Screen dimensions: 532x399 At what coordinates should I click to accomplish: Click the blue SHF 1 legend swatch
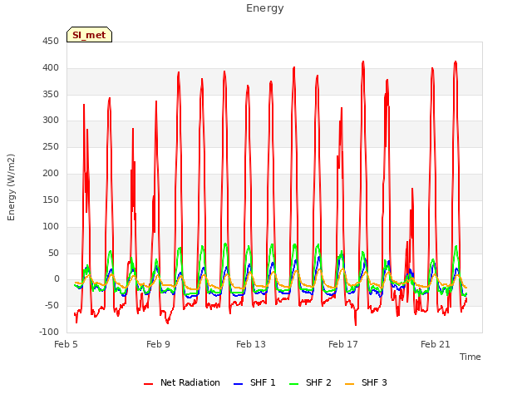tap(239, 384)
